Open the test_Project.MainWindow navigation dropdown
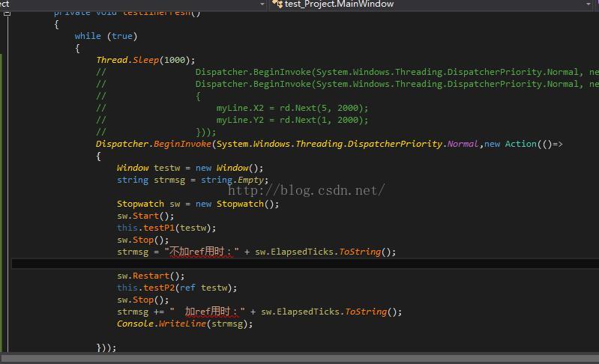 click(431, 4)
